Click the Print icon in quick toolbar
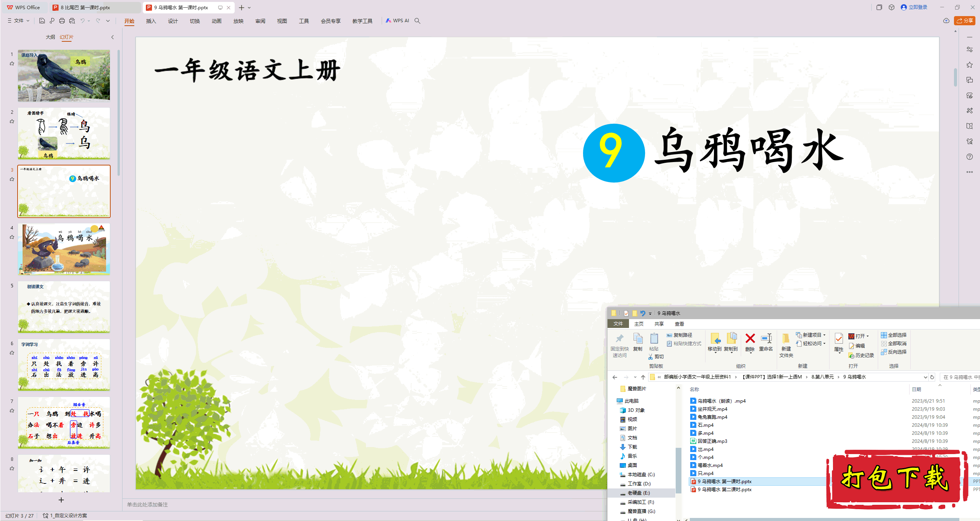This screenshot has width=980, height=521. click(62, 21)
